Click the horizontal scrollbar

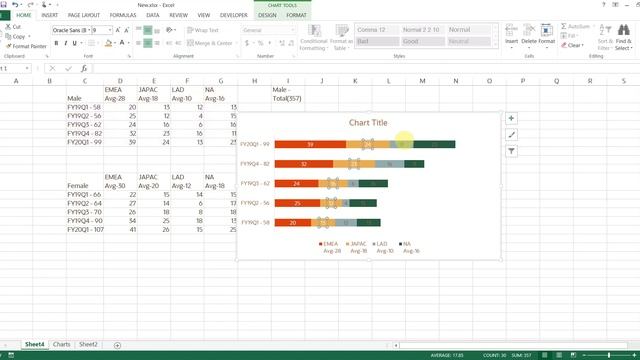(x=513, y=345)
